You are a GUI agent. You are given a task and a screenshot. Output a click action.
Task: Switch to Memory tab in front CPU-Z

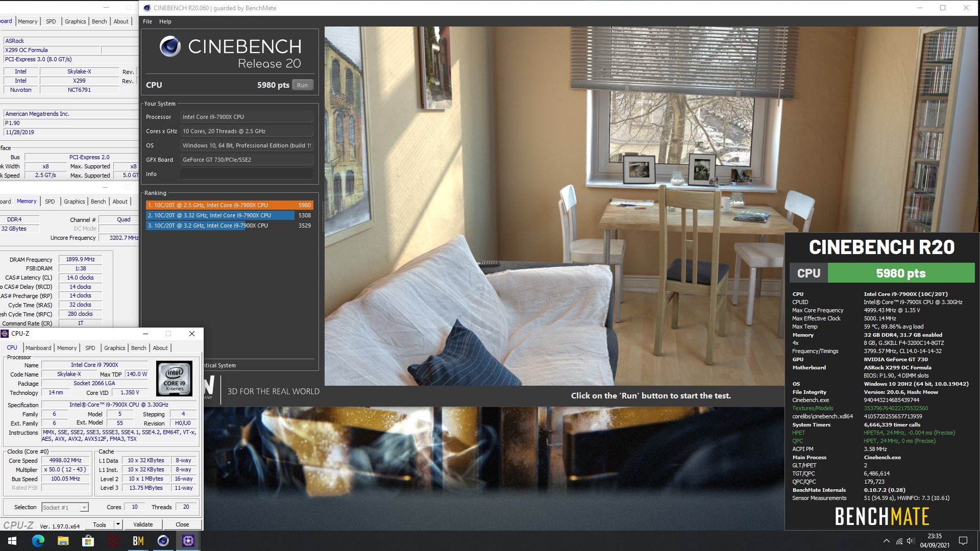[x=67, y=348]
